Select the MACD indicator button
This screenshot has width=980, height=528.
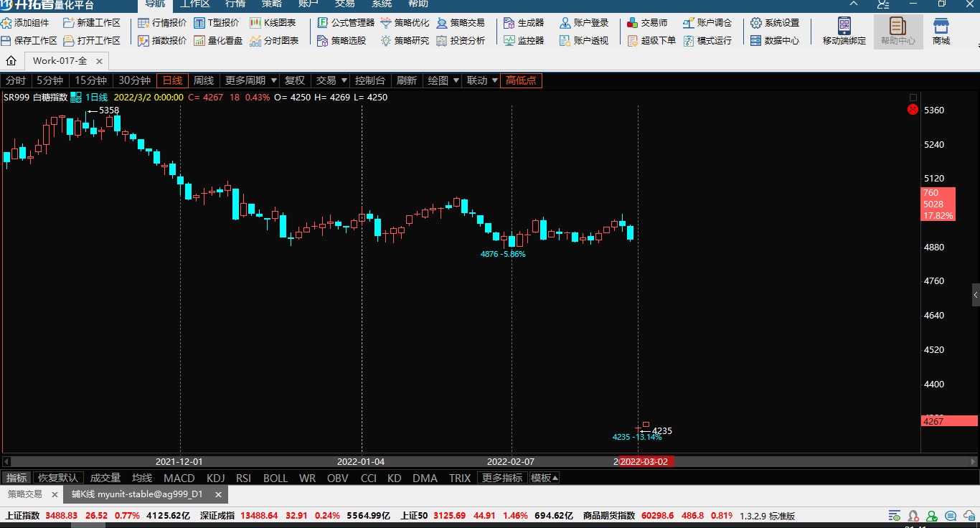[179, 478]
